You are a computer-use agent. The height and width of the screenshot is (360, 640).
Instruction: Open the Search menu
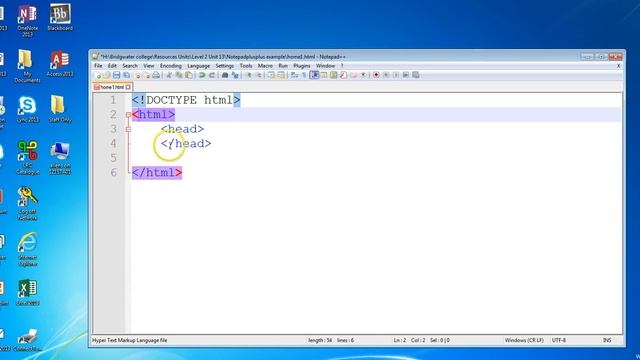pos(130,66)
